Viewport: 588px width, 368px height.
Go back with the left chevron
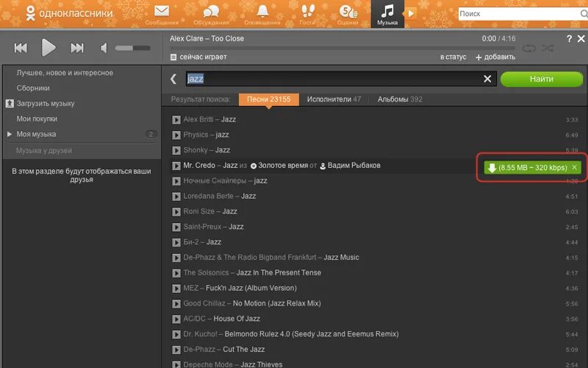pyautogui.click(x=173, y=79)
